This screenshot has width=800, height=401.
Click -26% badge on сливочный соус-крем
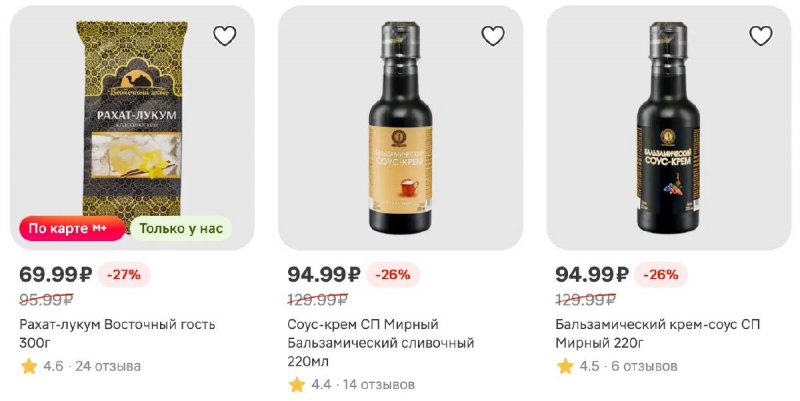click(394, 274)
